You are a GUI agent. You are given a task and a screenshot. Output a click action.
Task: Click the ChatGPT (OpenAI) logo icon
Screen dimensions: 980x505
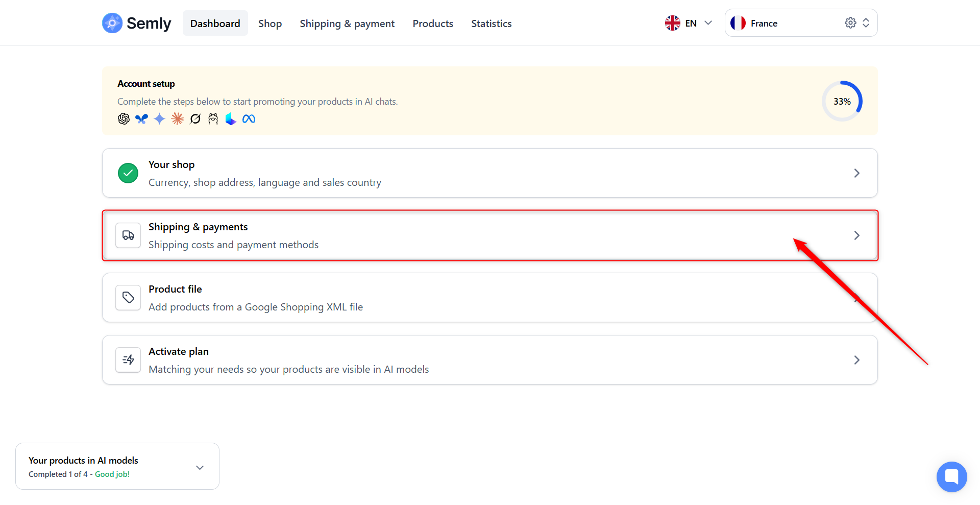click(x=124, y=119)
